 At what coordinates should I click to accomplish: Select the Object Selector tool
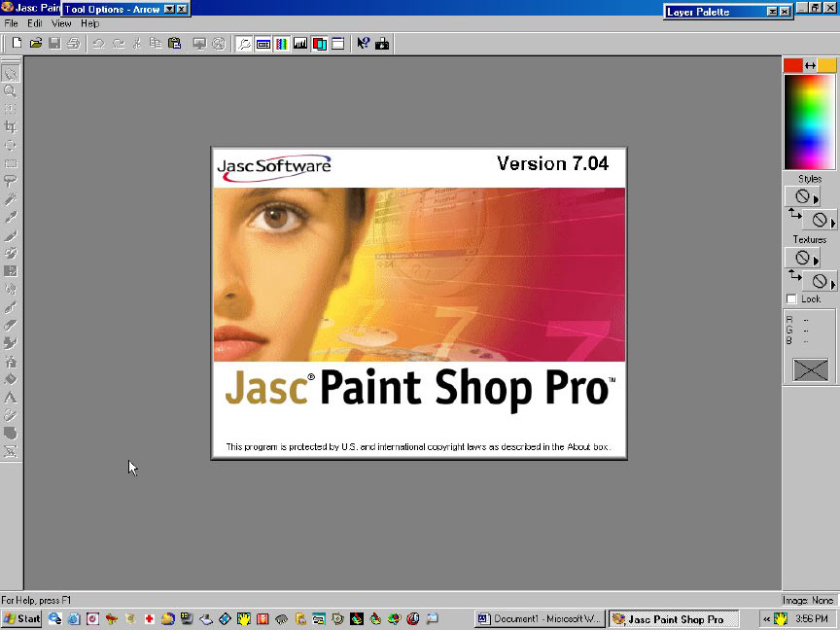(x=10, y=452)
